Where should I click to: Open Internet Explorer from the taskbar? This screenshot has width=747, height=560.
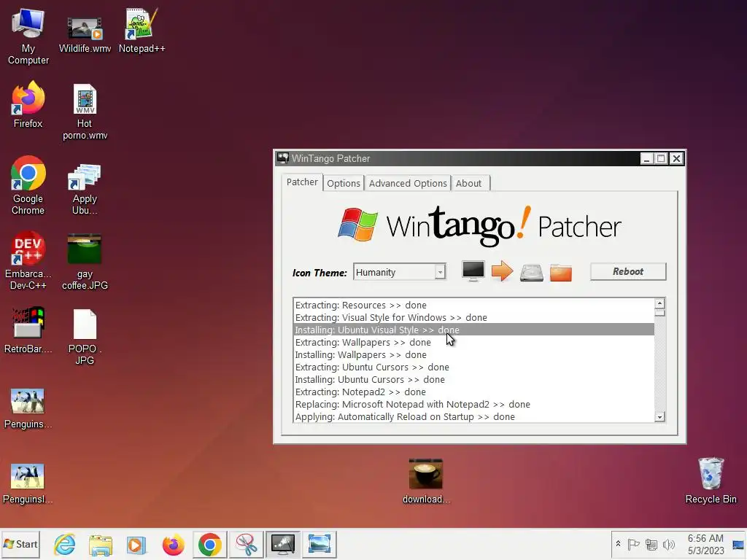coord(64,544)
